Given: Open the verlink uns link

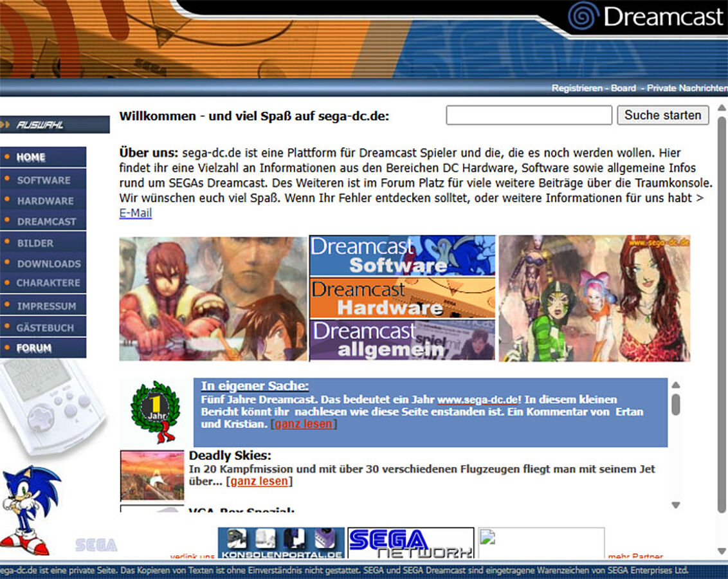Looking at the screenshot, I should (192, 556).
